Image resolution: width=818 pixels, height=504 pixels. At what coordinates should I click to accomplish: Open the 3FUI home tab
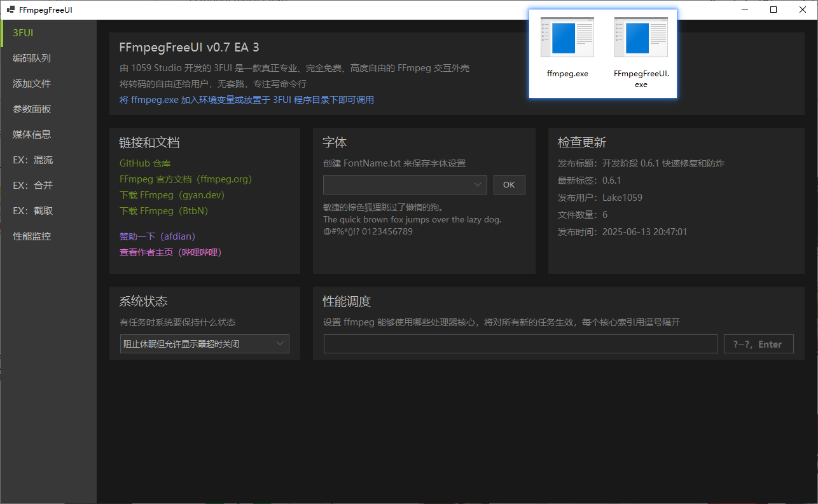pos(48,33)
